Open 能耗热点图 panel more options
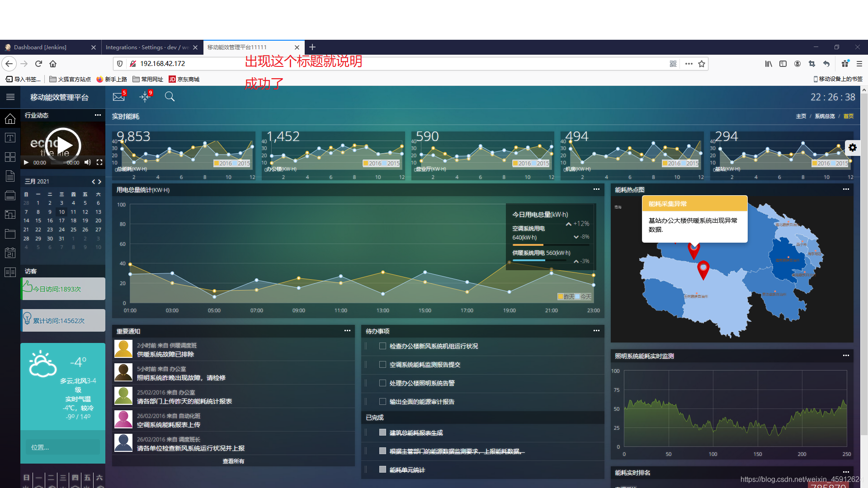Image resolution: width=868 pixels, height=488 pixels. point(846,189)
